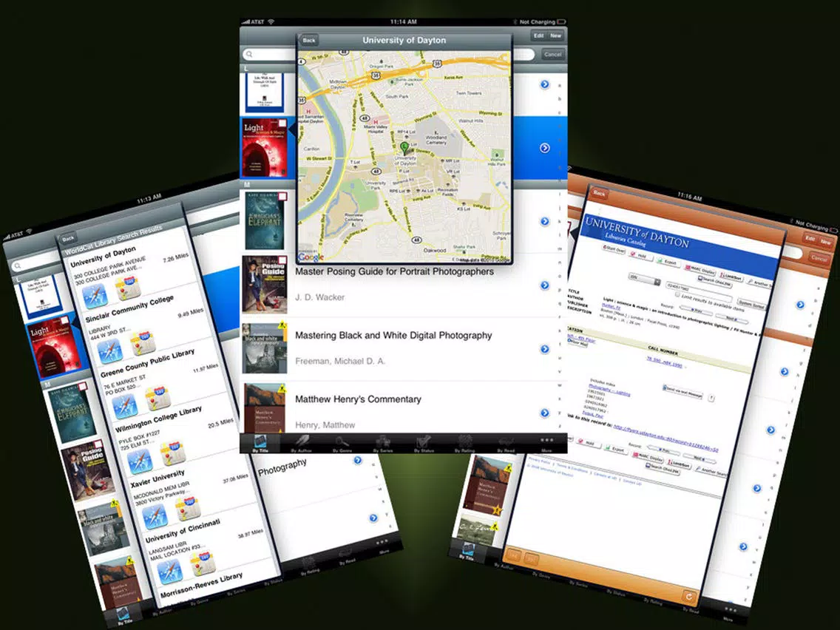The image size is (840, 630).
Task: Click the search magnifier in left screen search bar
Action: click(x=18, y=265)
